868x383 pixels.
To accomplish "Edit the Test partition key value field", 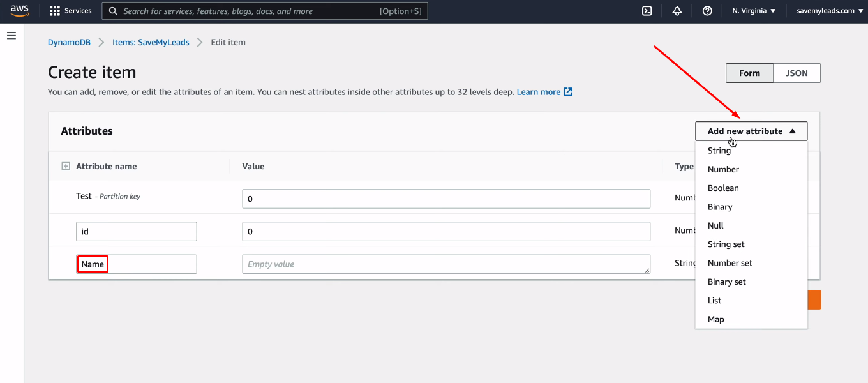I will pos(446,199).
